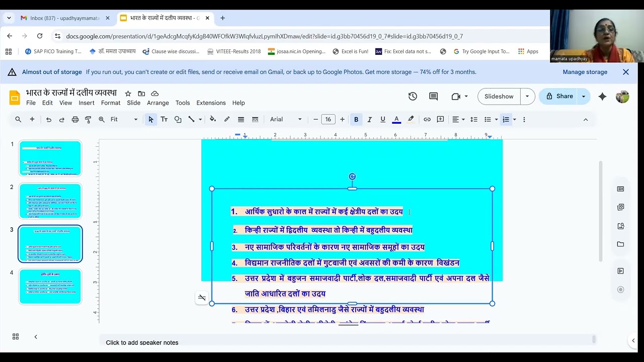Toggle Bold formatting
This screenshot has height=362, width=644.
pos(356,119)
